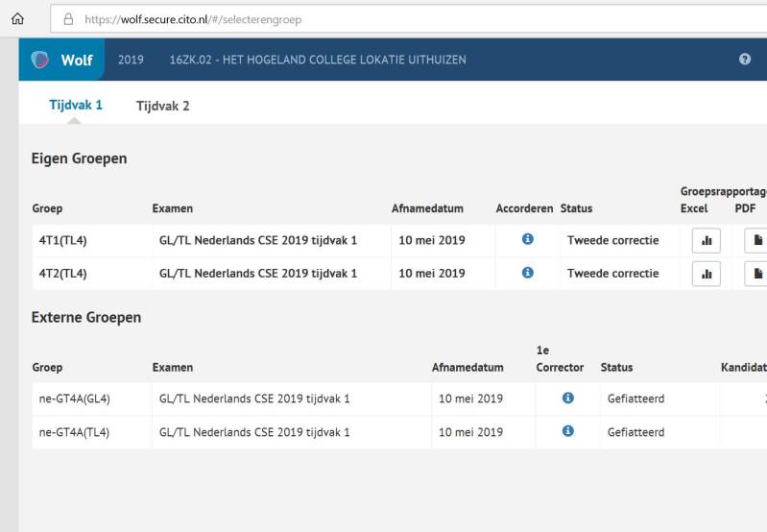
Task: Select external group ne-GT4A(TL4)
Action: [74, 432]
